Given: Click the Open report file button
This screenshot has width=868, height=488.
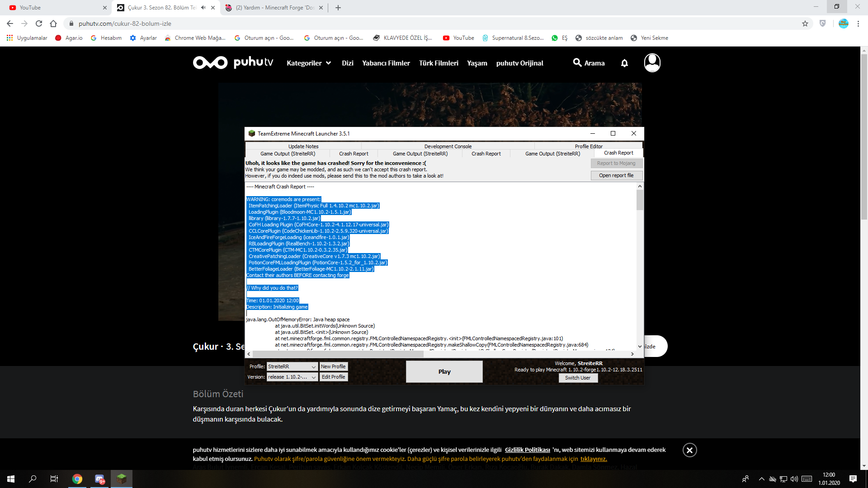Looking at the screenshot, I should 616,175.
